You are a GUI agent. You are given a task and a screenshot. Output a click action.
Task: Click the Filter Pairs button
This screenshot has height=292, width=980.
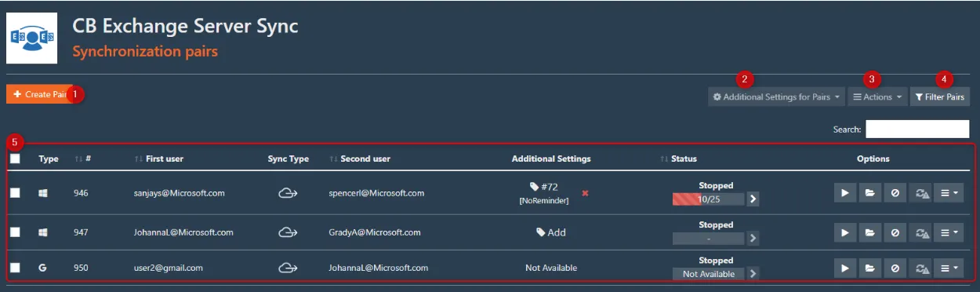pos(939,97)
